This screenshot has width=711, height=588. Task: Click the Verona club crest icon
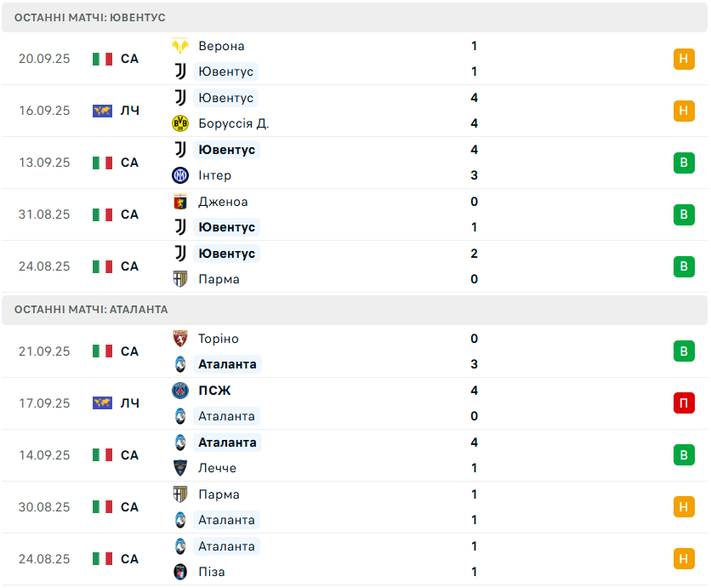(x=180, y=46)
